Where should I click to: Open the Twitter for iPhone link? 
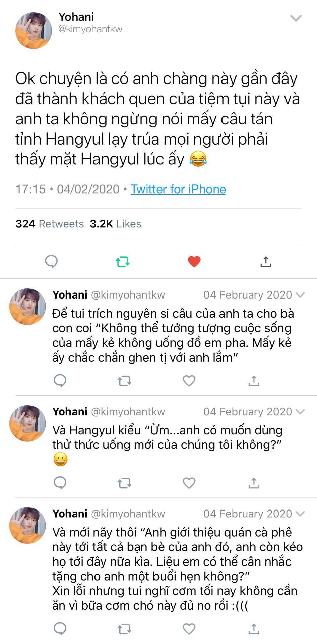click(x=178, y=189)
